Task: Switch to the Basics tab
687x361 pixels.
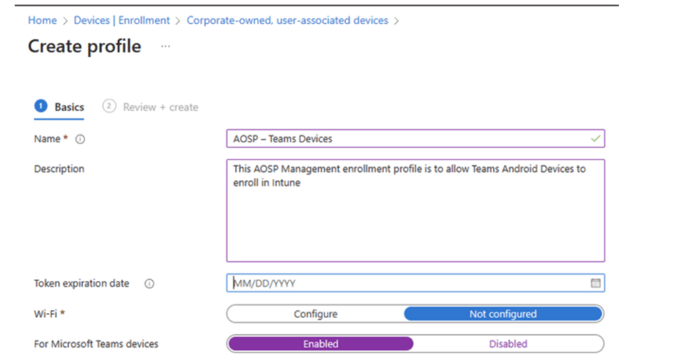Action: (69, 107)
